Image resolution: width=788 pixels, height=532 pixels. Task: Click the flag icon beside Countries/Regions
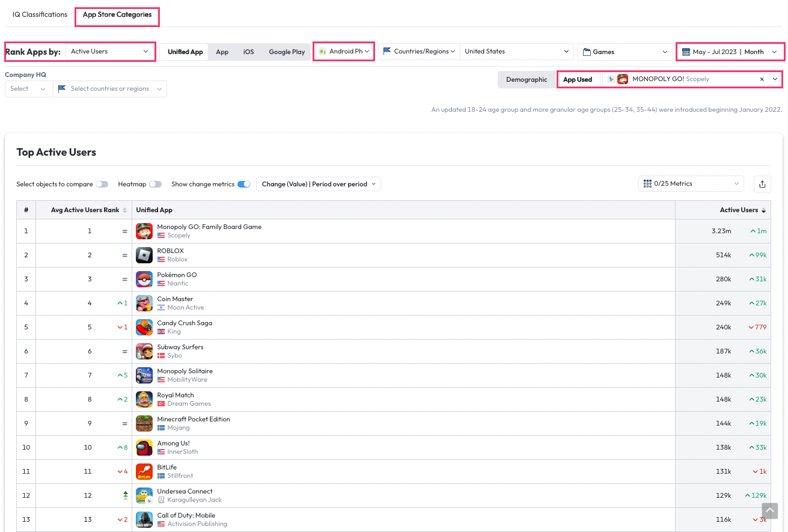point(387,51)
